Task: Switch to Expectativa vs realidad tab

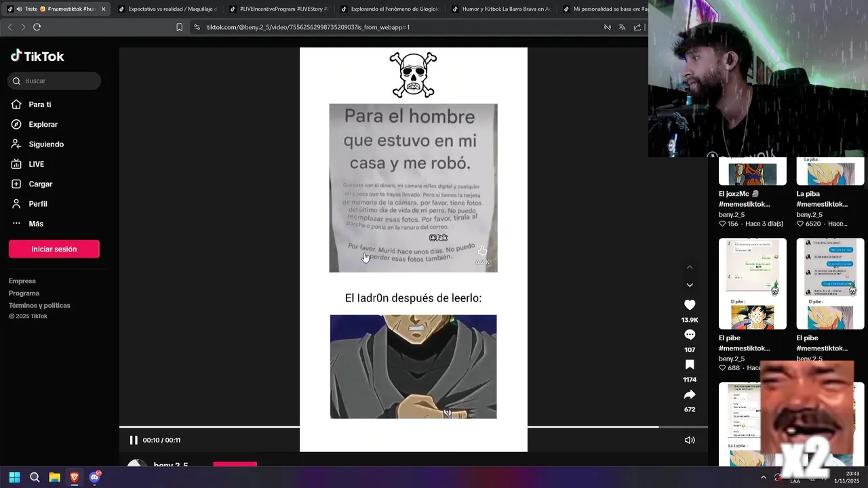Action: point(167,9)
